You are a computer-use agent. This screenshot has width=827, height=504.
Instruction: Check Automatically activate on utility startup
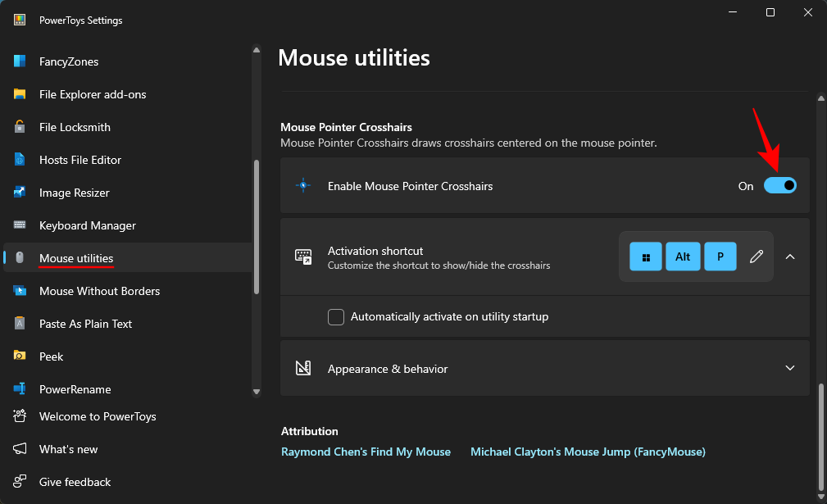coord(336,317)
